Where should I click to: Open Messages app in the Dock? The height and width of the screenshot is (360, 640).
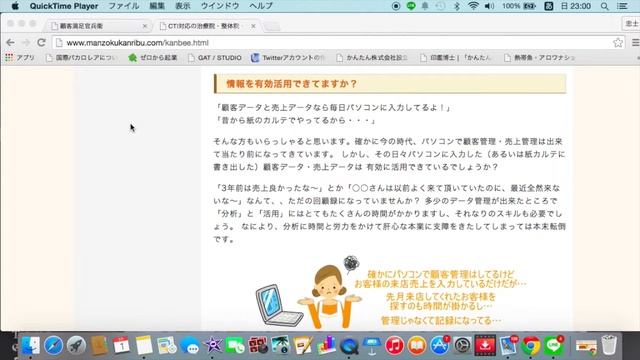pyautogui.click(x=189, y=346)
